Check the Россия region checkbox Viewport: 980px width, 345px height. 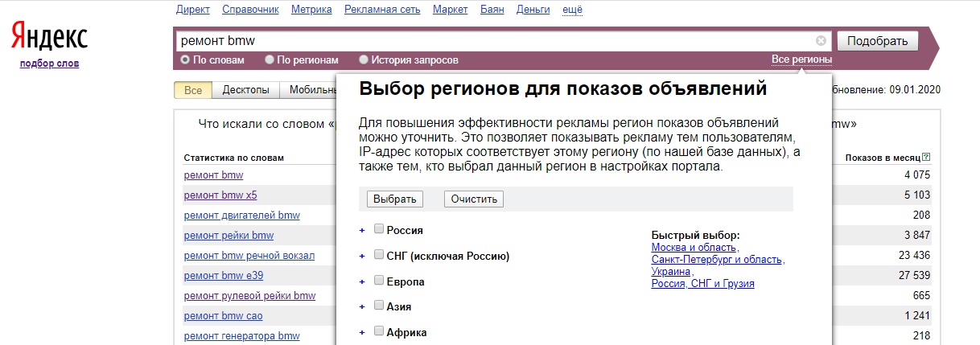tap(379, 229)
